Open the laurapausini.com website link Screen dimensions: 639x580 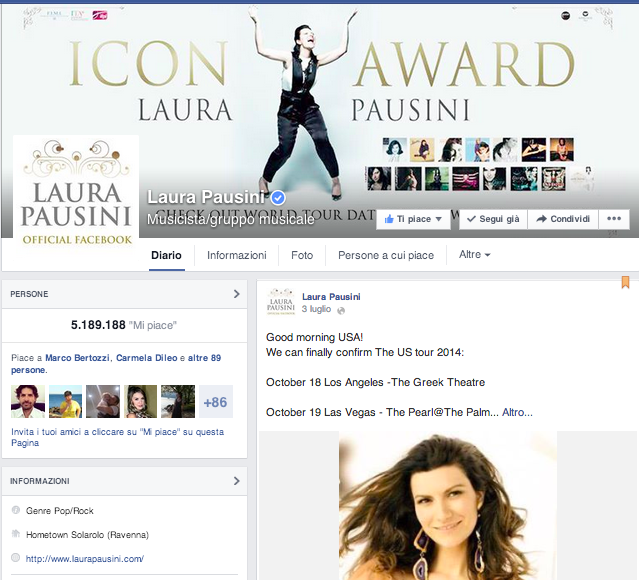pos(85,559)
